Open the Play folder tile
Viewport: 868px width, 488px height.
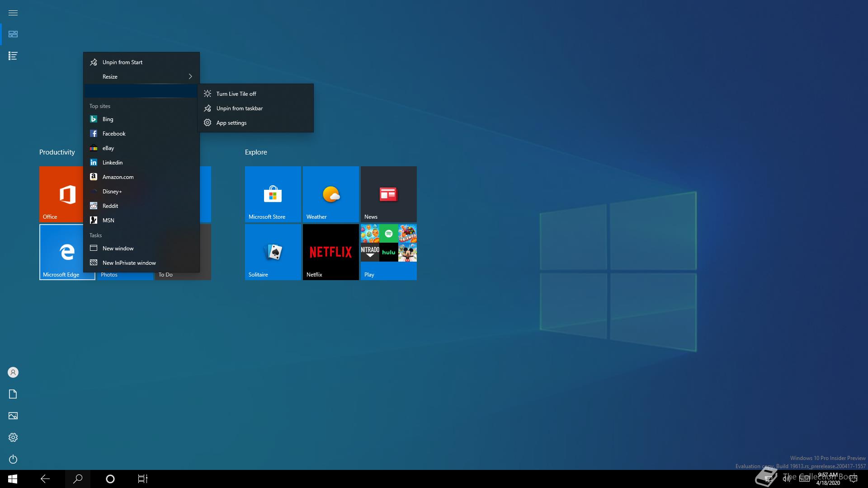[x=389, y=252]
